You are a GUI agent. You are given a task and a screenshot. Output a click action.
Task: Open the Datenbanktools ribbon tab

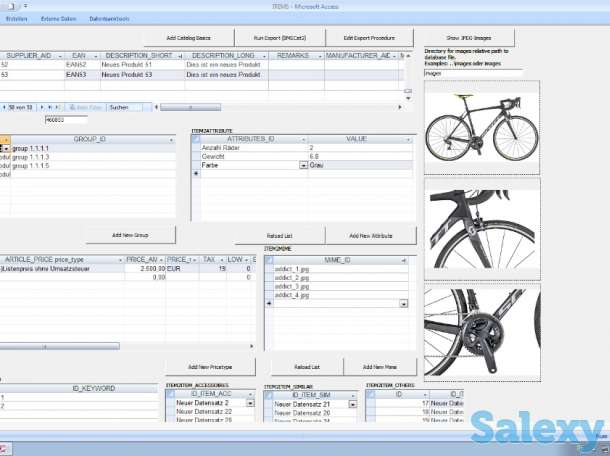point(109,19)
